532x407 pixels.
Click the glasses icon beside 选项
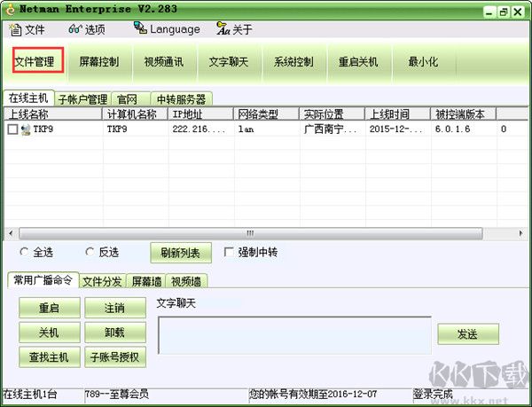(75, 29)
